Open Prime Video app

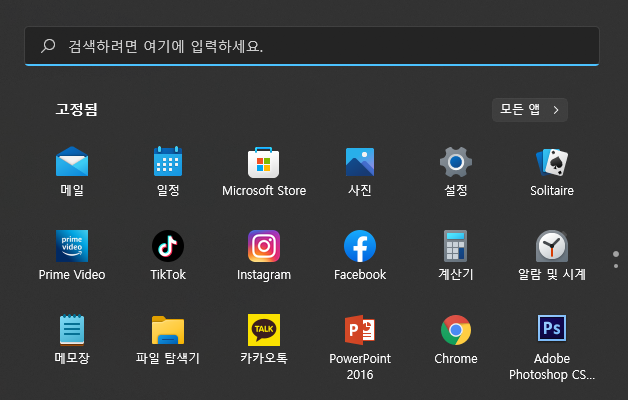pos(72,255)
